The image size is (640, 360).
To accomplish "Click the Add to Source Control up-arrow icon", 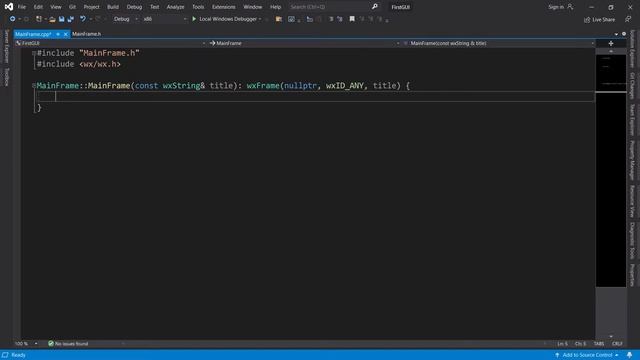I will pos(557,355).
